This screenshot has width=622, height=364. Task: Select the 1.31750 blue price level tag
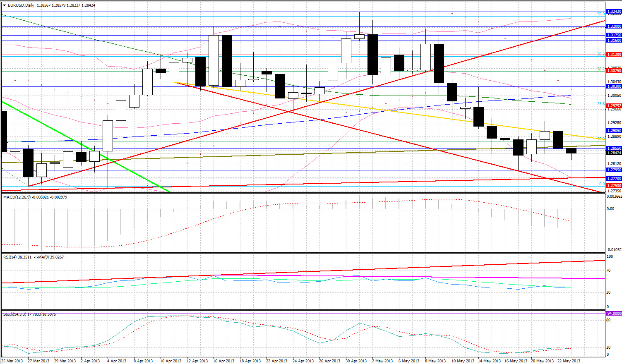[614, 35]
